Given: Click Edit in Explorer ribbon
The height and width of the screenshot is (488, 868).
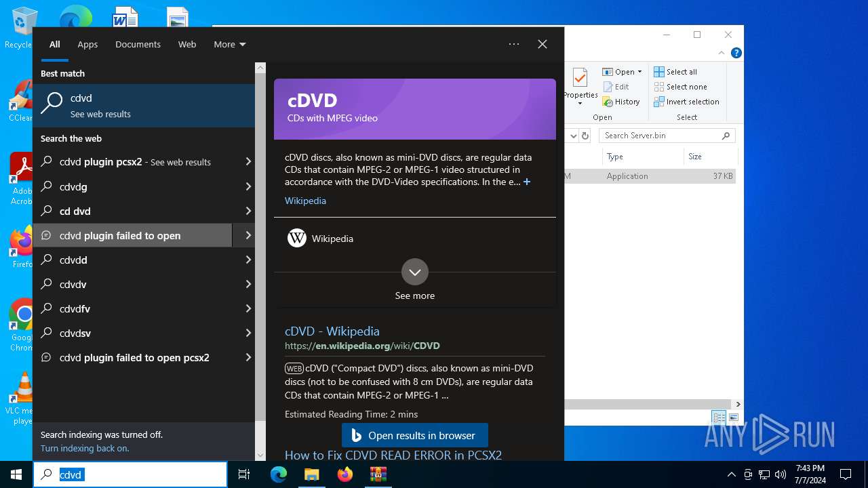Looking at the screenshot, I should tap(616, 87).
